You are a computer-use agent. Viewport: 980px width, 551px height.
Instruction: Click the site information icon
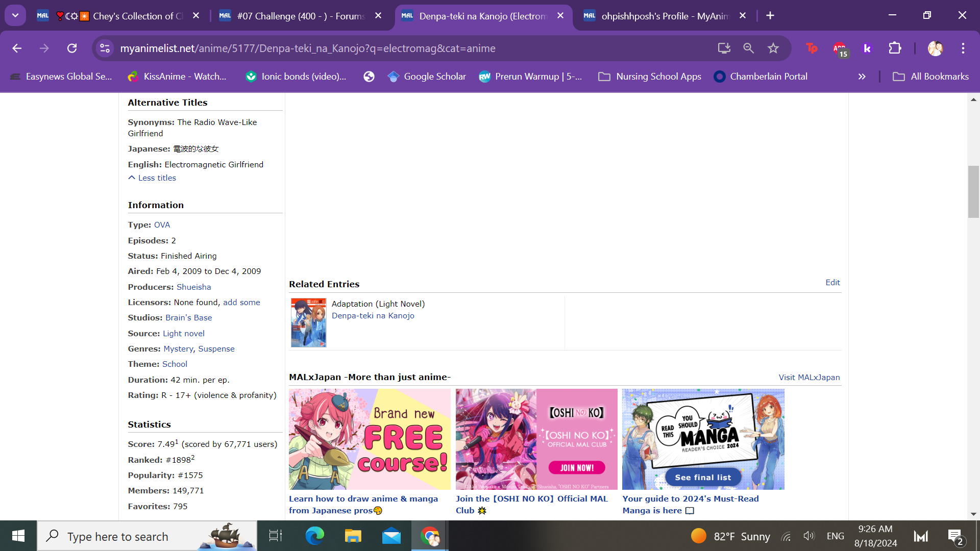(x=105, y=48)
